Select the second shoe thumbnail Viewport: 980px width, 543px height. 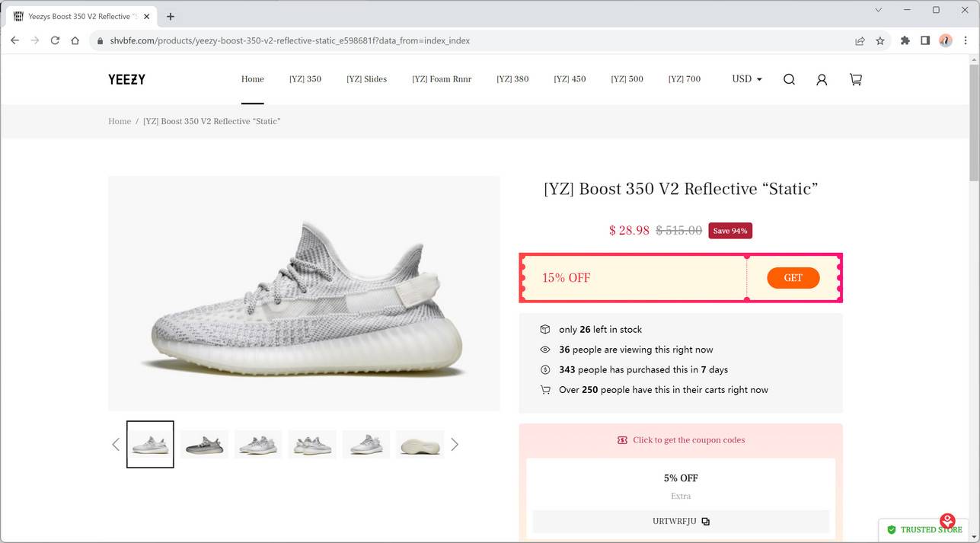pos(204,444)
